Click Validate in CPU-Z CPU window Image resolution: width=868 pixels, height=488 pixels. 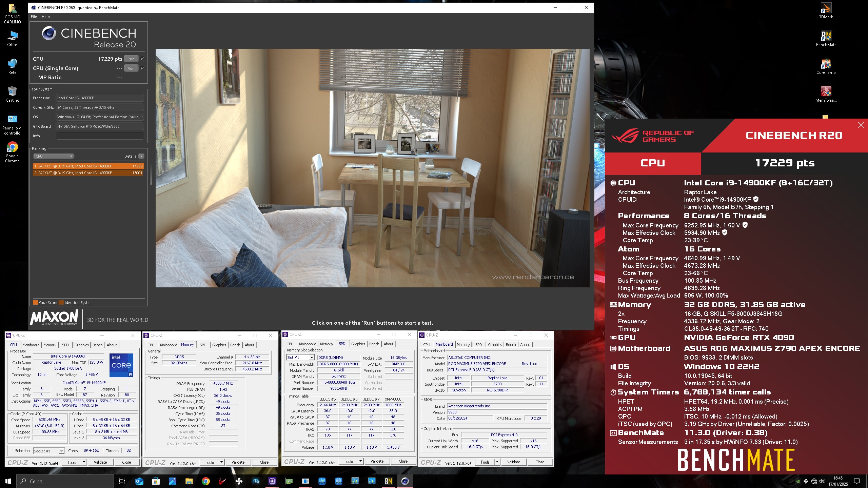(x=100, y=462)
